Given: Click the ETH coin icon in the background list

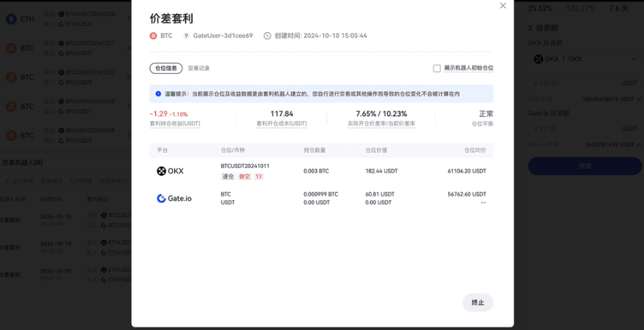Looking at the screenshot, I should [x=11, y=19].
